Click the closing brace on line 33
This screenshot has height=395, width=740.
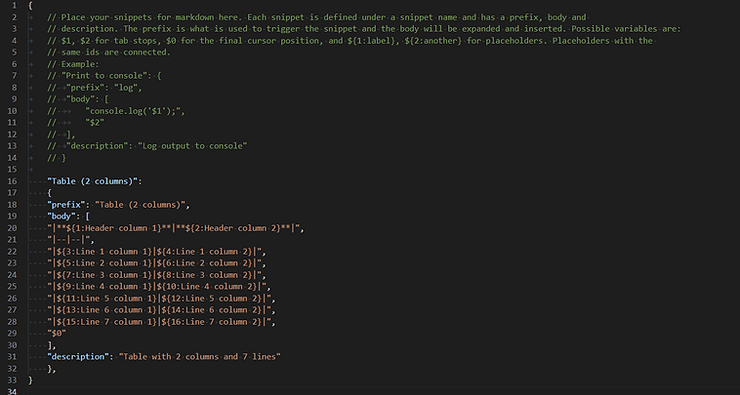(x=30, y=380)
